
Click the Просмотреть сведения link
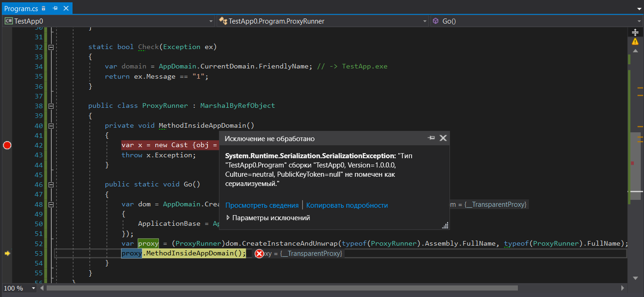pos(261,205)
